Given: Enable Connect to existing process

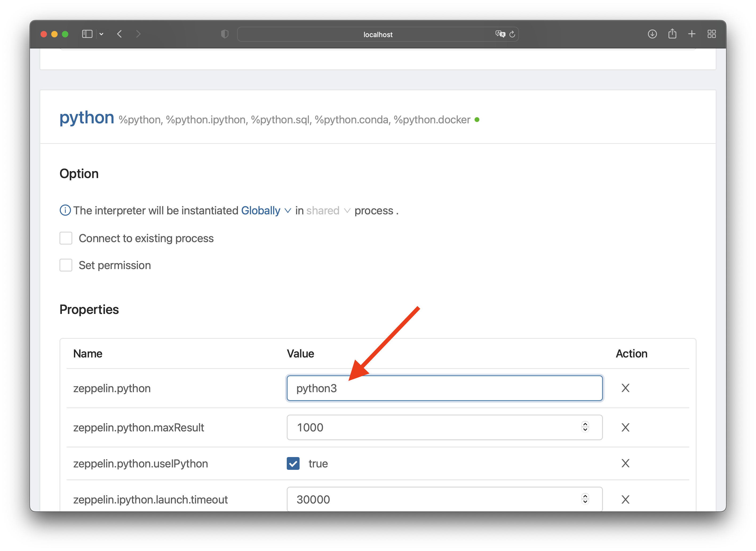Looking at the screenshot, I should click(x=66, y=238).
